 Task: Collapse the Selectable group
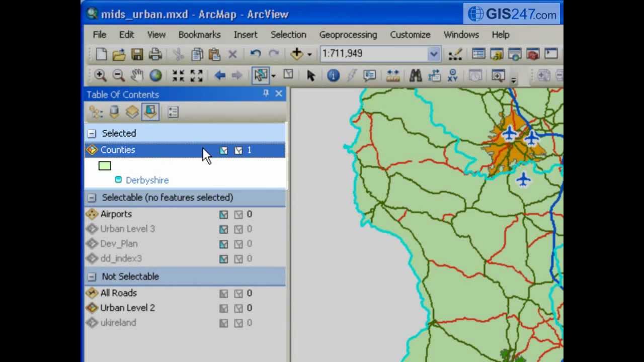tap(92, 198)
